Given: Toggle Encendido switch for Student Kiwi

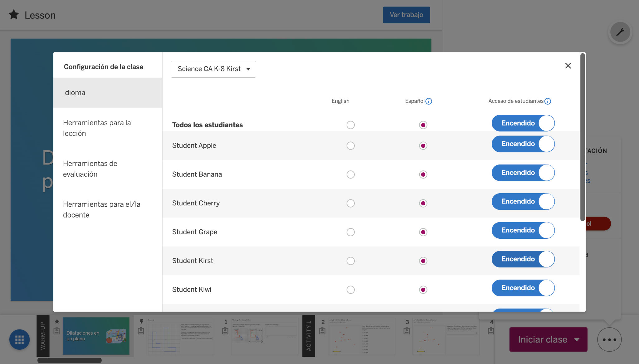Looking at the screenshot, I should click(523, 288).
